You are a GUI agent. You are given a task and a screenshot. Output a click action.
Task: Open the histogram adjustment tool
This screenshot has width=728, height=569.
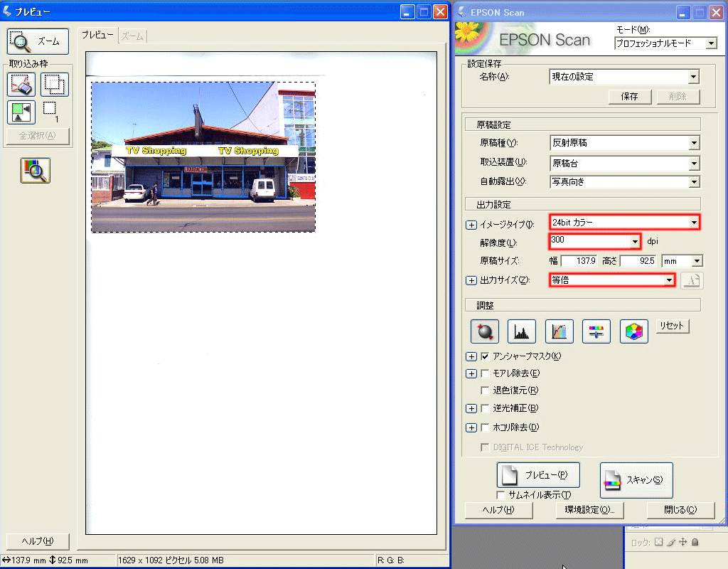coord(522,331)
